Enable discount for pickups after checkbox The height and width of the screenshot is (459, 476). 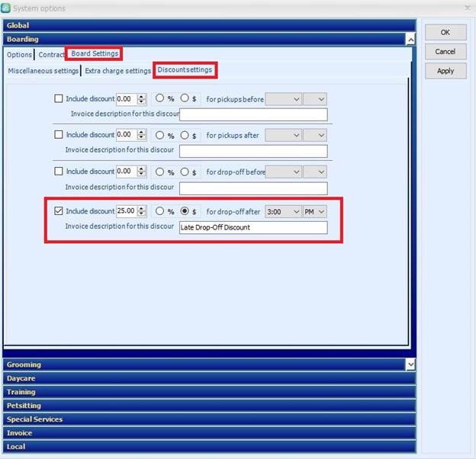click(58, 134)
